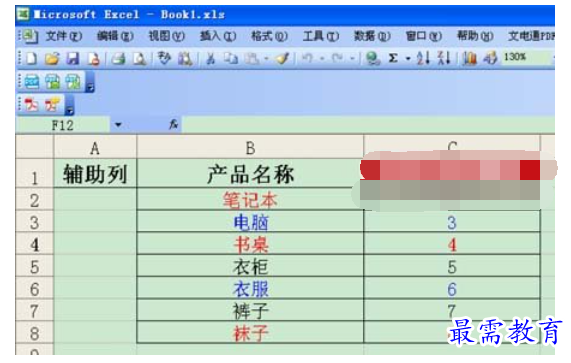The height and width of the screenshot is (363, 571).
Task: Click the Insert Hyperlink globe icon
Action: click(373, 58)
